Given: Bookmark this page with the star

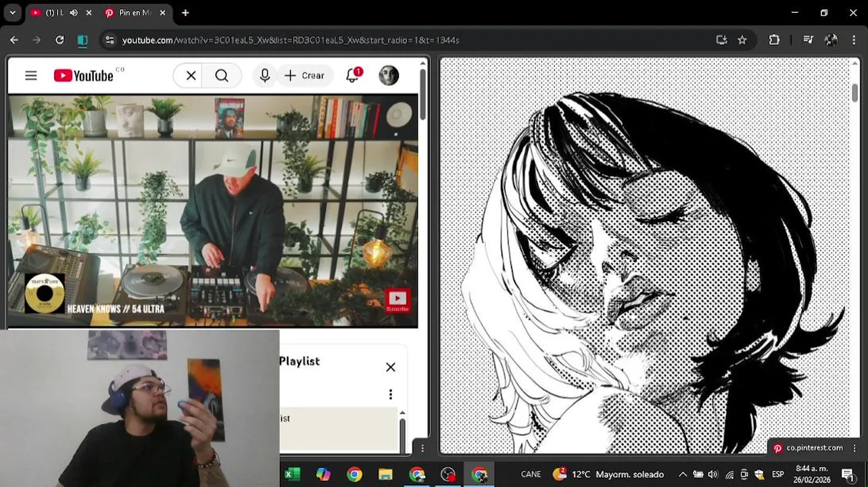Looking at the screenshot, I should (x=742, y=40).
